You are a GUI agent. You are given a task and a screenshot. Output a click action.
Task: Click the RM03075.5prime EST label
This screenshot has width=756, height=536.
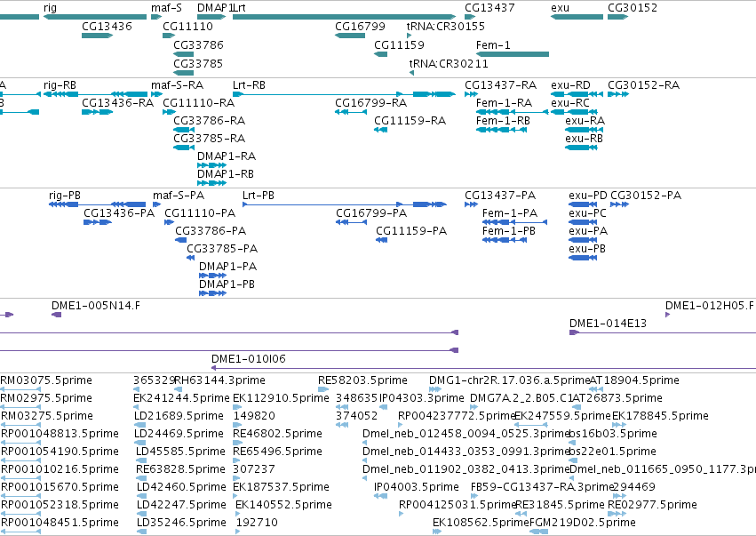tap(46, 380)
